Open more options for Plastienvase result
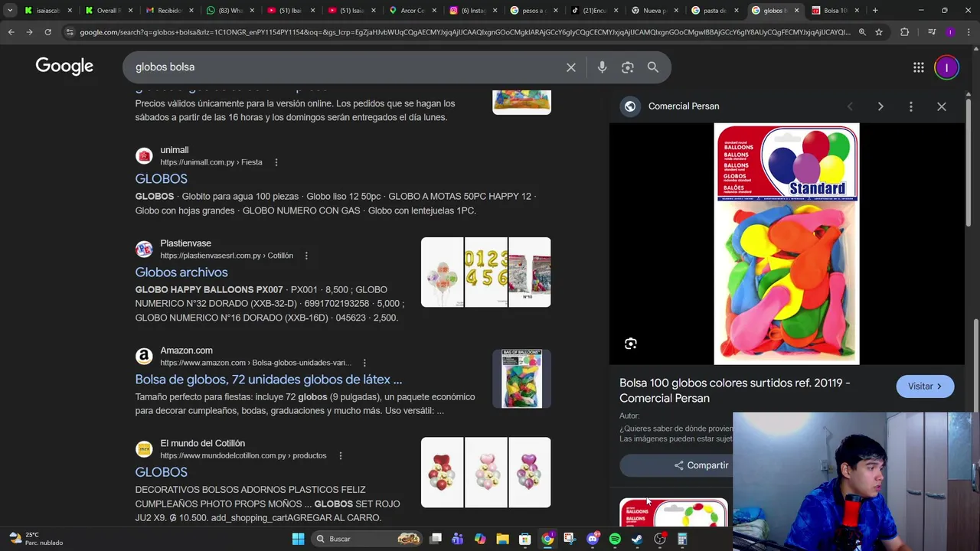 pos(306,256)
